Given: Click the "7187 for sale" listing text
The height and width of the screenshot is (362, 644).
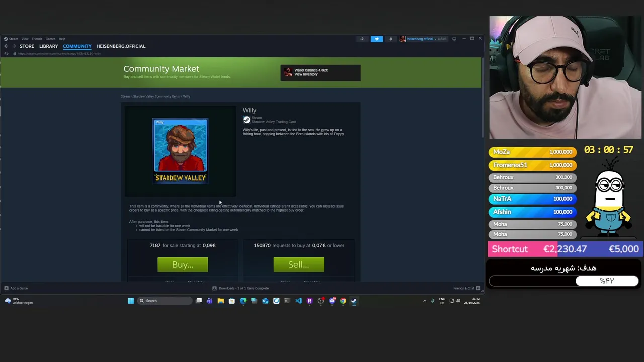Looking at the screenshot, I should coord(183,245).
